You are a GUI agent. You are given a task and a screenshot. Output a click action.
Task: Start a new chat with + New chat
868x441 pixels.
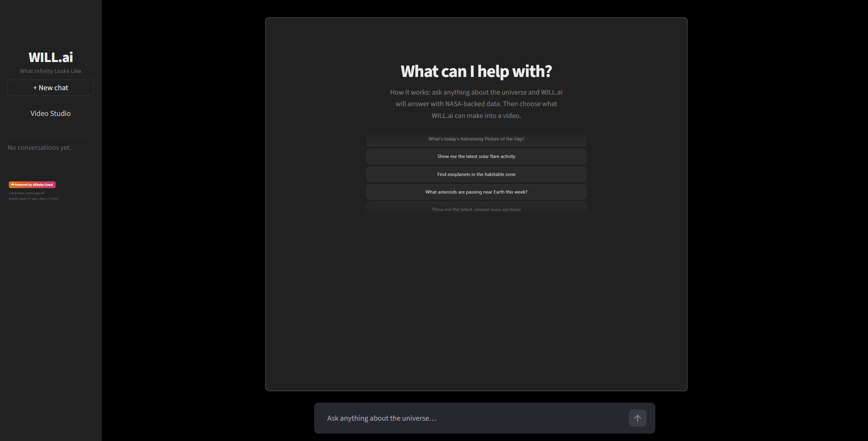pyautogui.click(x=51, y=88)
